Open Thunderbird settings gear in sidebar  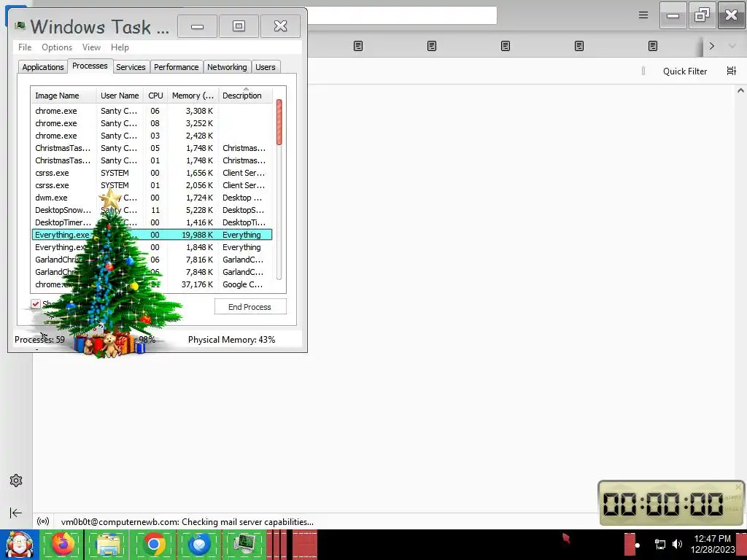coord(16,481)
